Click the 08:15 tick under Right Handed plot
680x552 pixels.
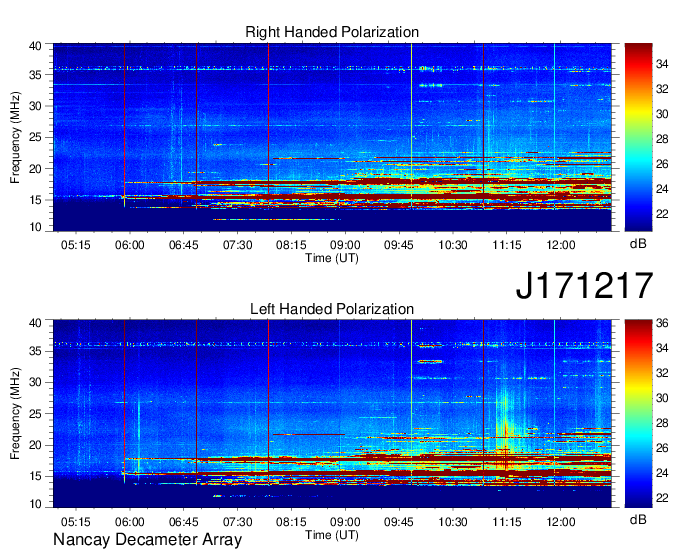(291, 245)
